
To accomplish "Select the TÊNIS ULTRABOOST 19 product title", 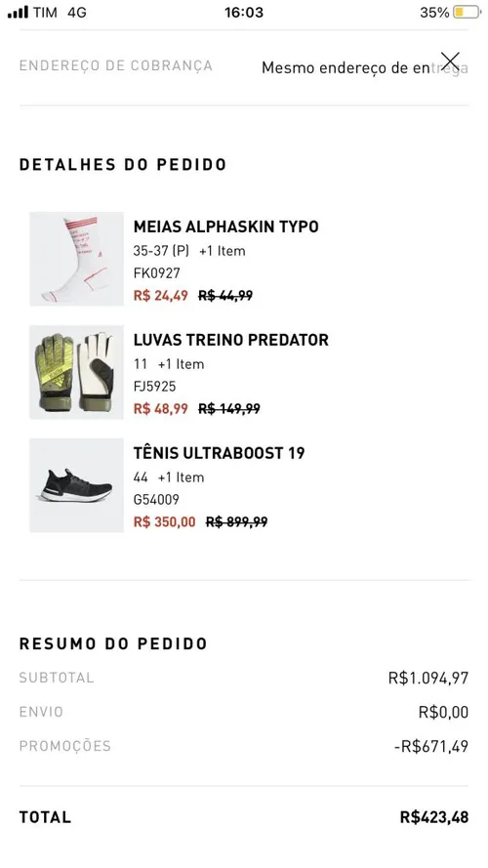I will (219, 453).
